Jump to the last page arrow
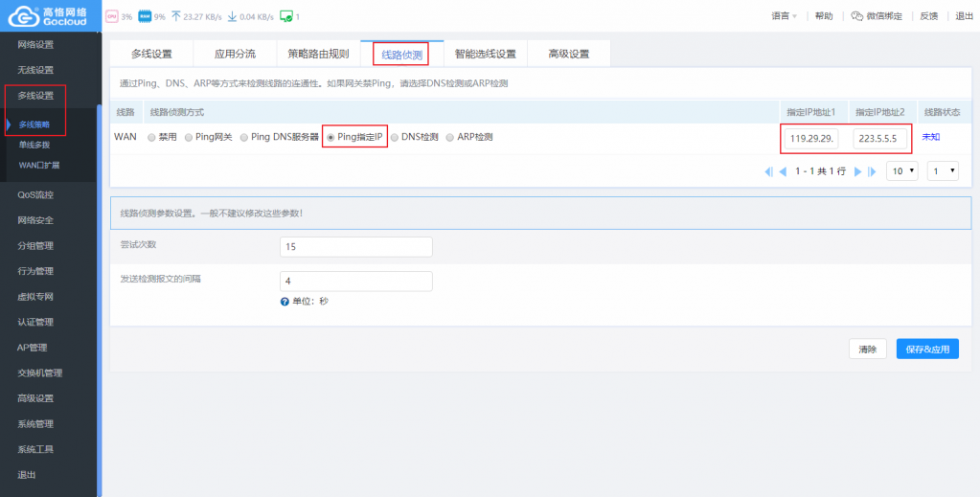The height and width of the screenshot is (497, 980). 872,171
